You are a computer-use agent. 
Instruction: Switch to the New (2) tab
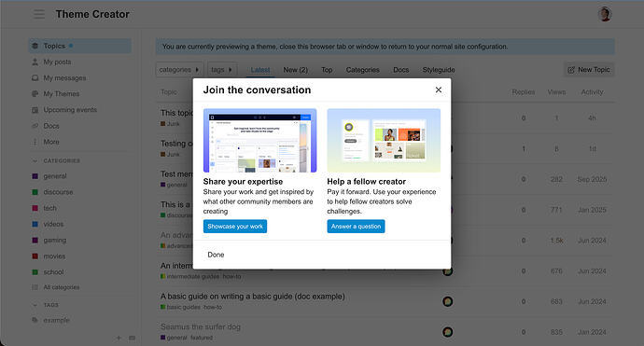[x=295, y=70]
